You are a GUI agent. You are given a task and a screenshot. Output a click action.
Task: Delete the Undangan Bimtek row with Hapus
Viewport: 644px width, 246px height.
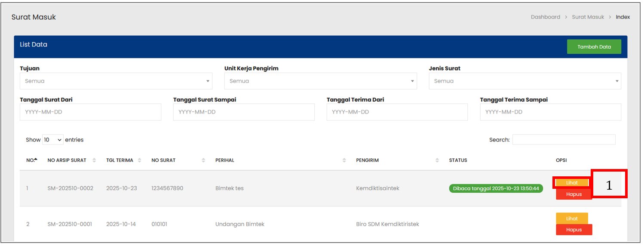click(573, 230)
